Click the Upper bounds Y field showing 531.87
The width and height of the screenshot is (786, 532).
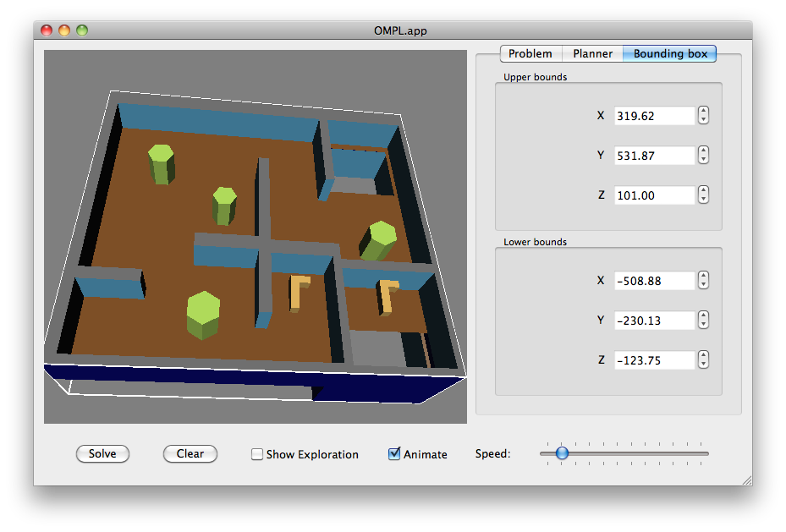654,156
